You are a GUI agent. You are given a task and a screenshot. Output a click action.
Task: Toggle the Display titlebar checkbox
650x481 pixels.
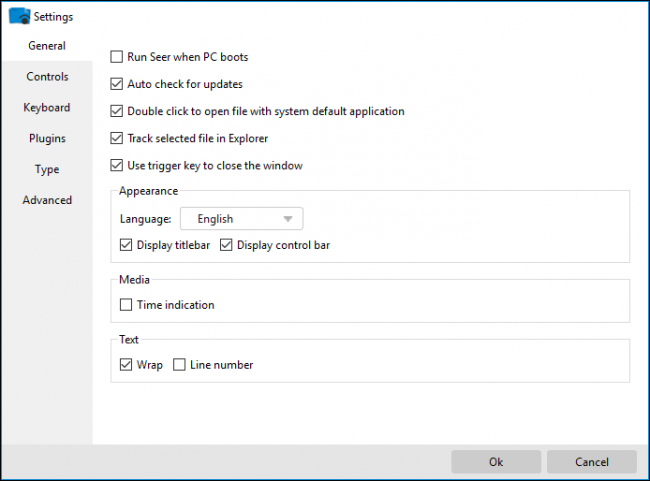click(126, 245)
